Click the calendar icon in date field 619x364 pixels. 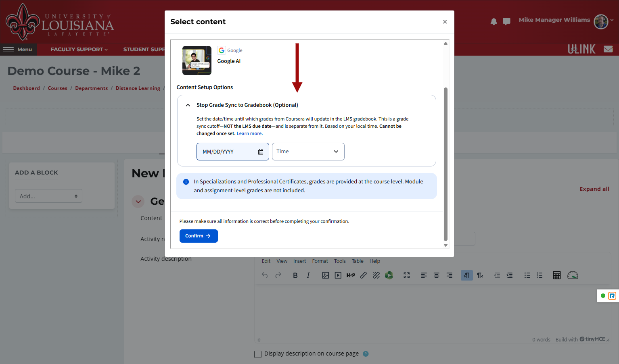tap(261, 152)
